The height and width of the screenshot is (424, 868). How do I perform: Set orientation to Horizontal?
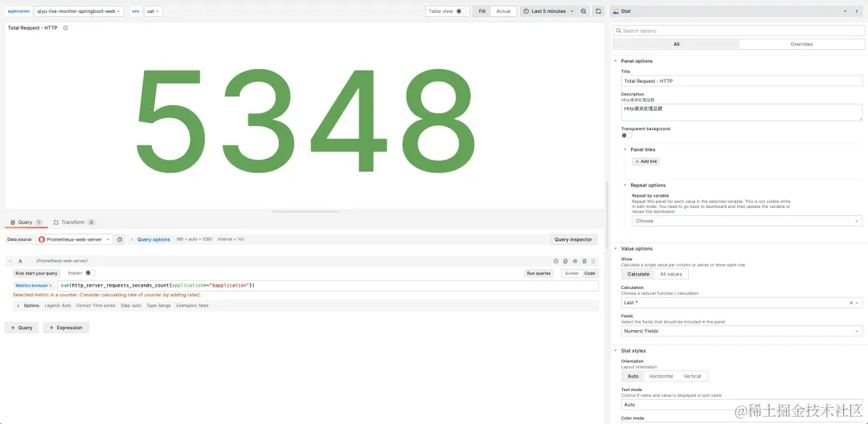(x=661, y=376)
